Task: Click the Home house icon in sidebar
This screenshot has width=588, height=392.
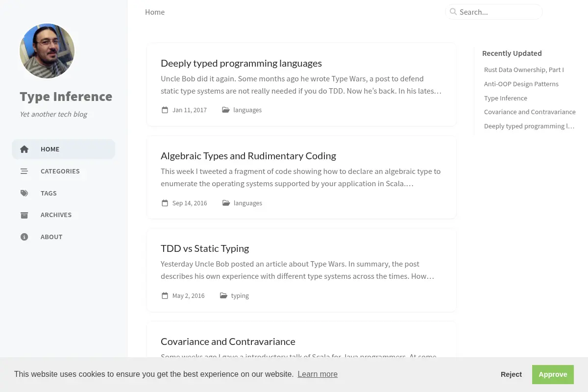Action: (x=24, y=149)
